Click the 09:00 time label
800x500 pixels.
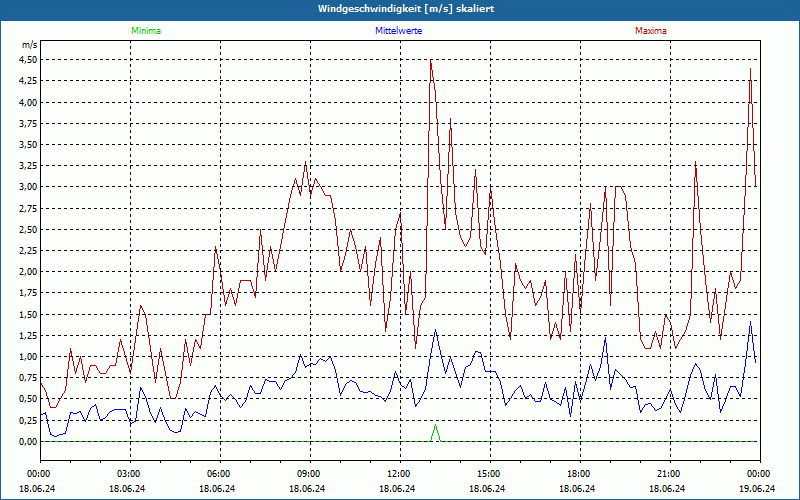(x=310, y=474)
